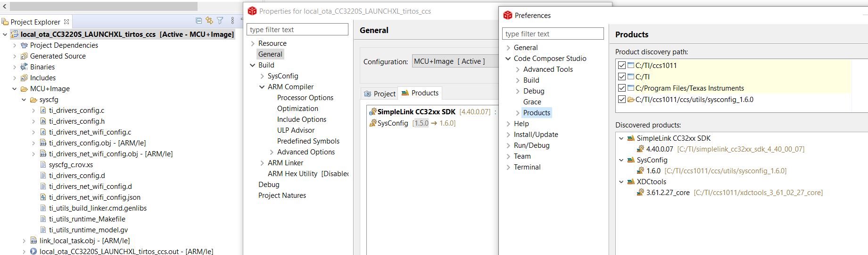Screen dimensions: 868x255
Task: Uncheck C:/Program Files/Texas Instruments path
Action: tap(622, 88)
